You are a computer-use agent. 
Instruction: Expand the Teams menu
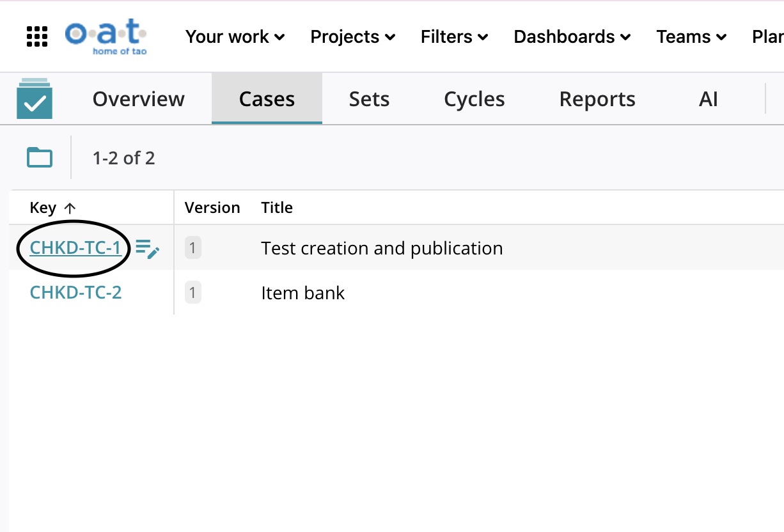click(691, 37)
